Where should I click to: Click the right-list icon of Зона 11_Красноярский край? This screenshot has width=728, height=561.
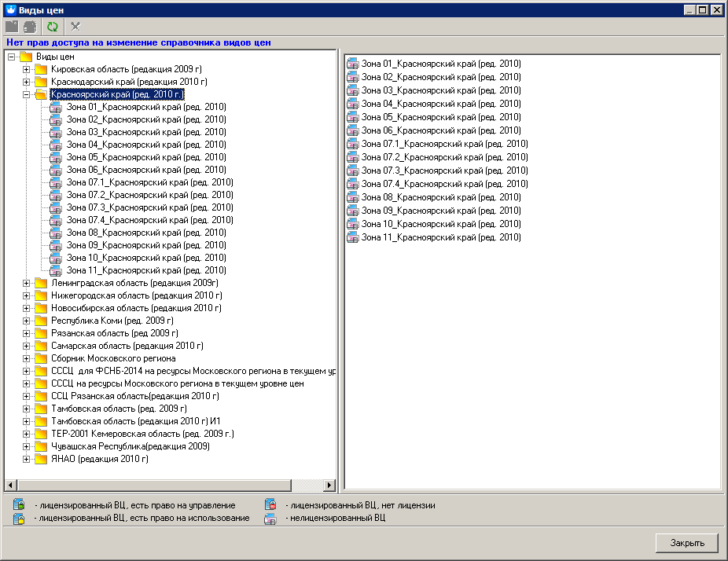(353, 237)
